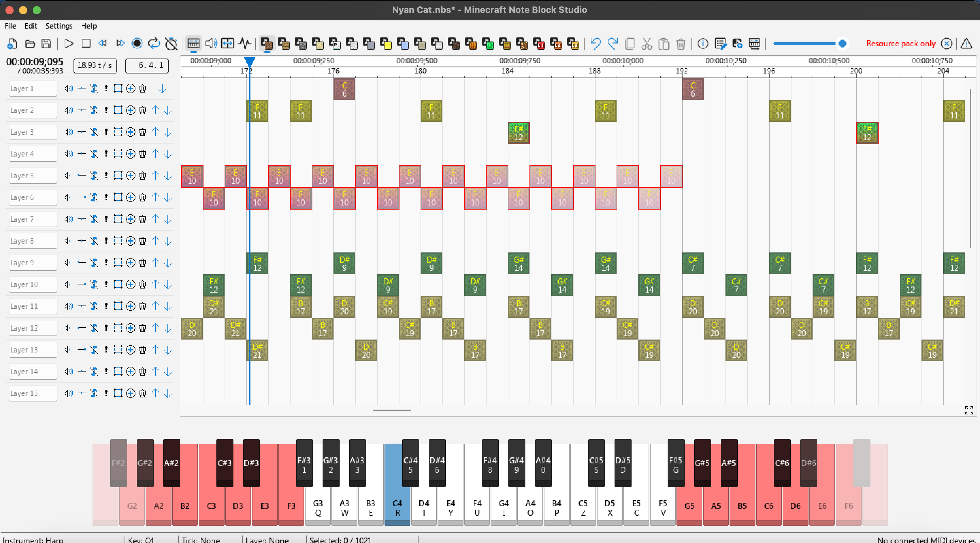The width and height of the screenshot is (980, 543).
Task: Delete Layer 7 with its trash icon
Action: 142,219
